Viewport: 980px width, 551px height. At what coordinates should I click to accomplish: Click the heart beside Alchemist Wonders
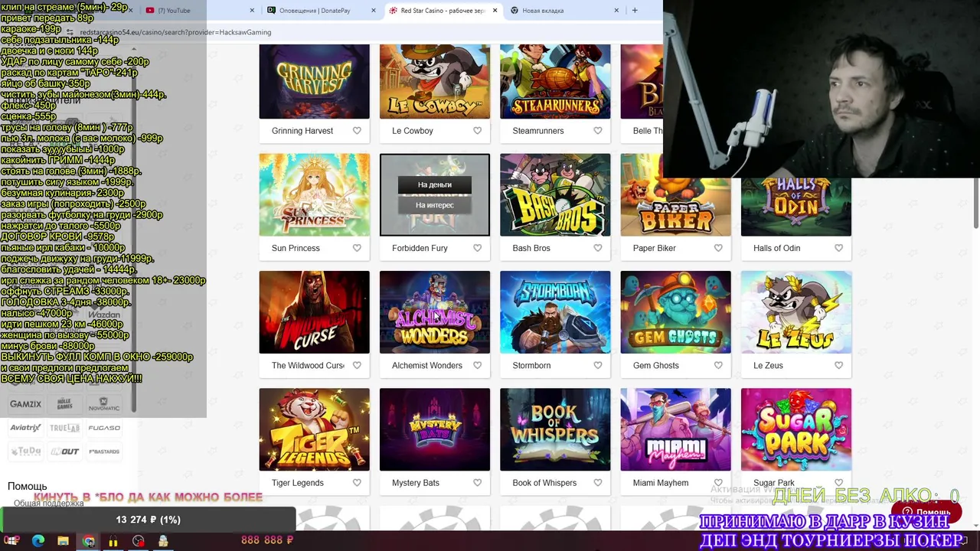(x=477, y=365)
